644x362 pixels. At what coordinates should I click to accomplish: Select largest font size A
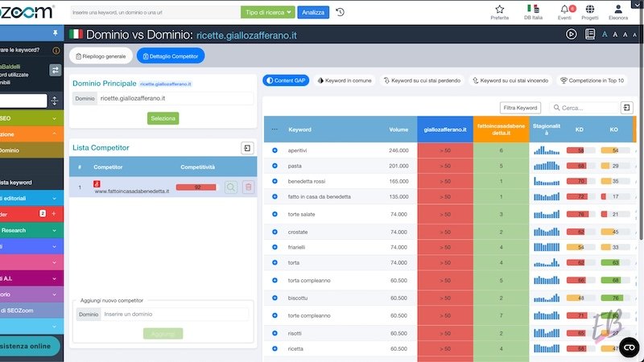(605, 35)
